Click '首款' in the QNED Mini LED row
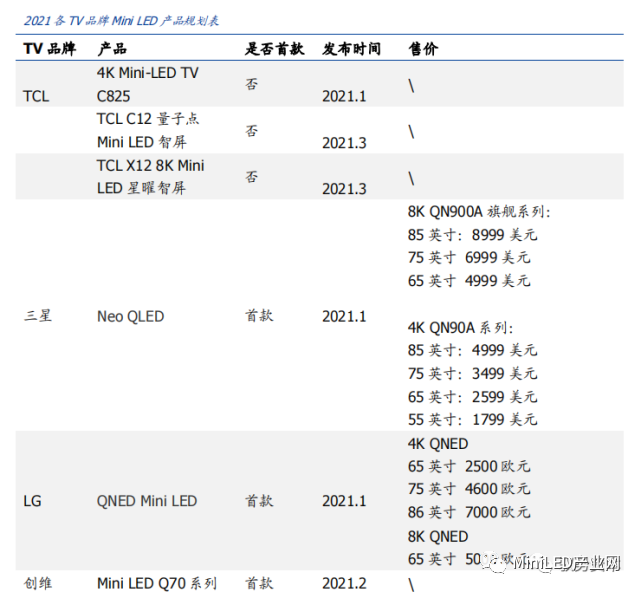The image size is (641, 592). pos(259,501)
